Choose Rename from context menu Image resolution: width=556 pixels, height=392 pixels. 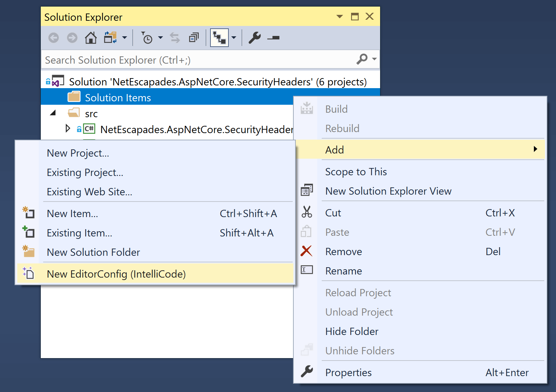[x=420, y=271]
